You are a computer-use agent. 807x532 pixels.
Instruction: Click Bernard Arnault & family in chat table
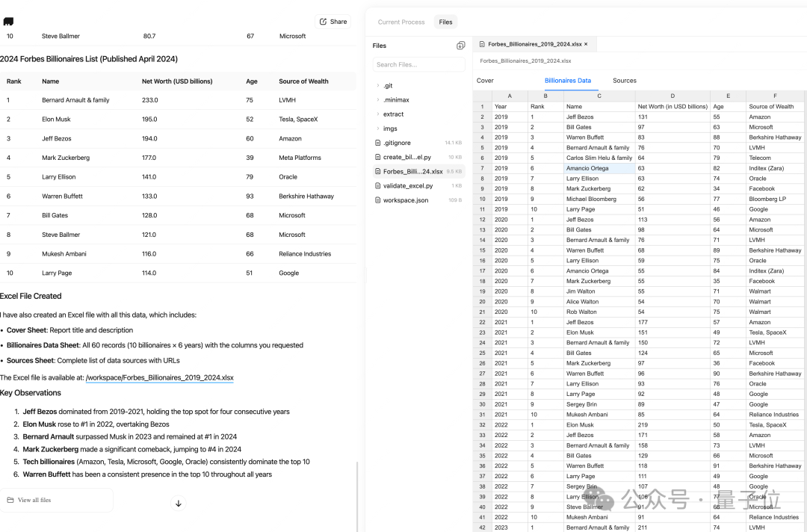[x=75, y=100]
